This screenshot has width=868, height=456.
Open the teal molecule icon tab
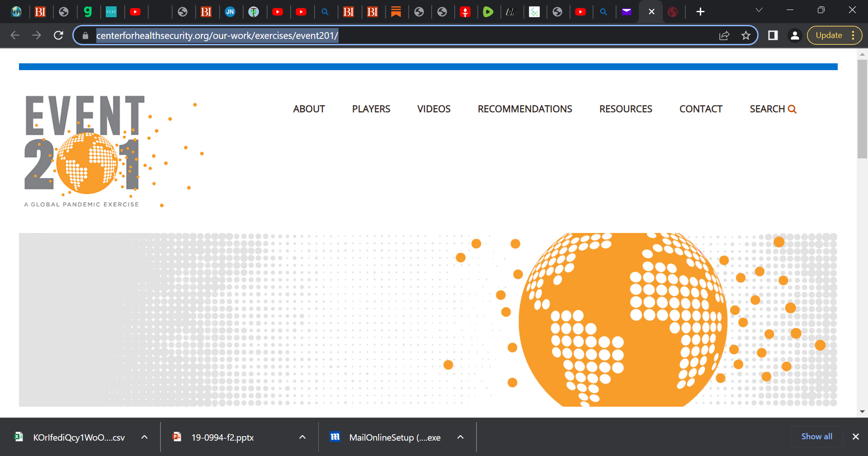534,12
